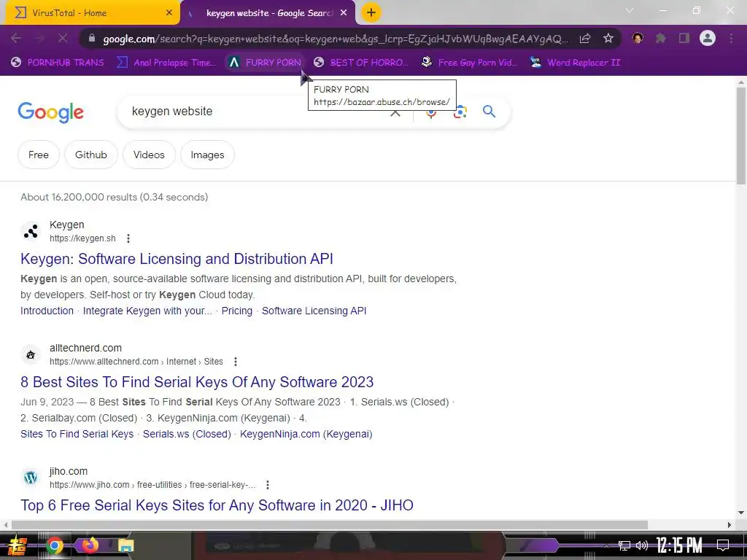
Task: Open the Word Replacer II bookmark
Action: [x=575, y=63]
